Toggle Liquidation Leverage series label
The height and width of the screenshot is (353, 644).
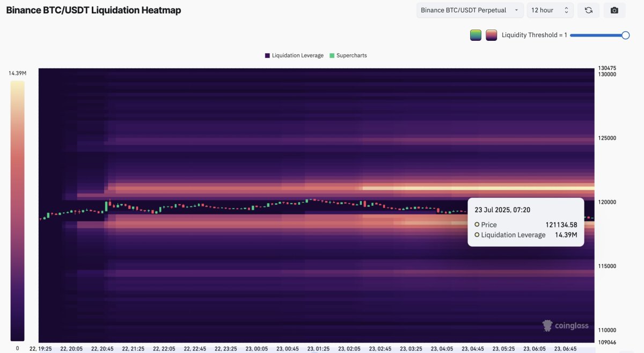click(297, 55)
